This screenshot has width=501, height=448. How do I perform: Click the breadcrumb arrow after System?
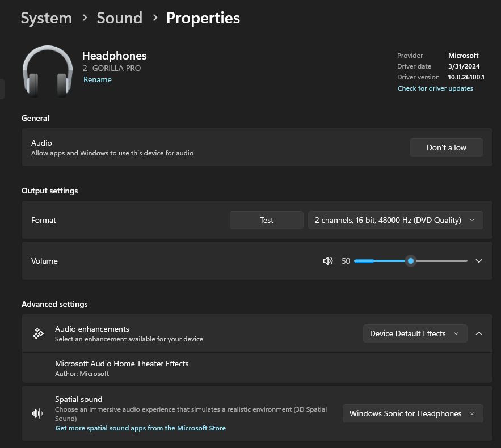(x=85, y=18)
